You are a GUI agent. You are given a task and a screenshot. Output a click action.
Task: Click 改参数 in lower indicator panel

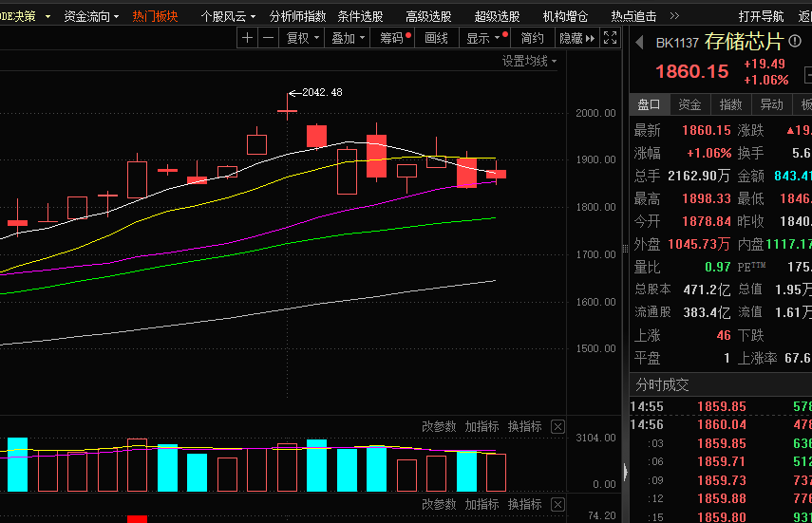[x=439, y=504]
